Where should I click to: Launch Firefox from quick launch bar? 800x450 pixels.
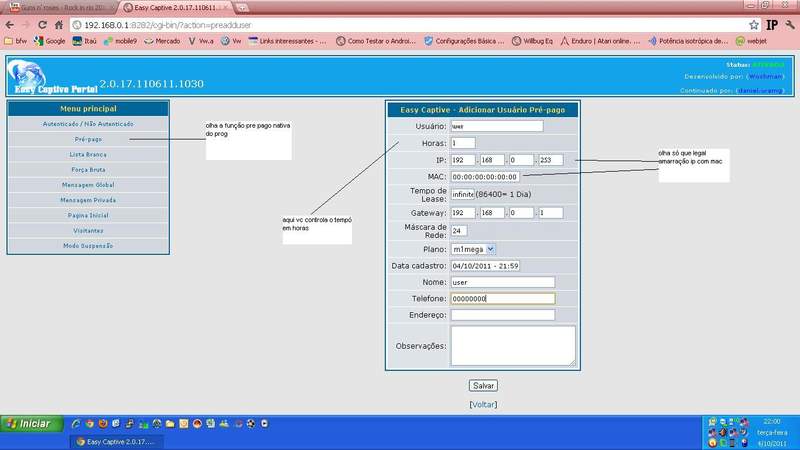click(103, 423)
